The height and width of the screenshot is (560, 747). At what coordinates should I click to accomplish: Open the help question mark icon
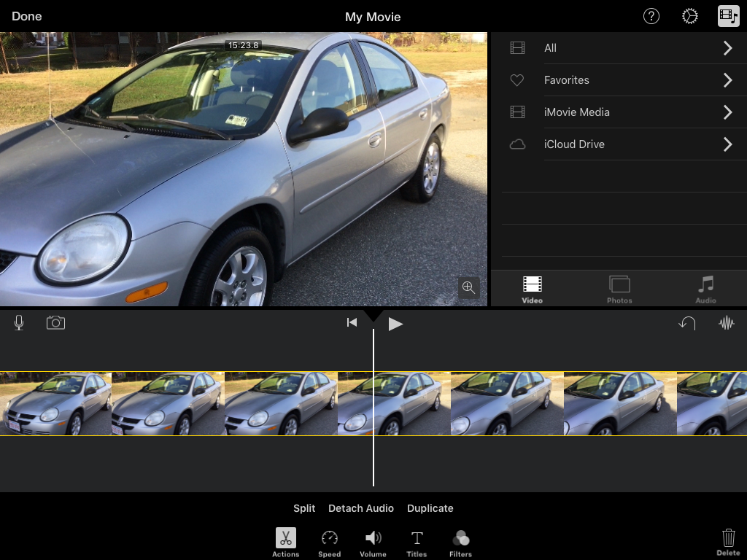(x=651, y=16)
